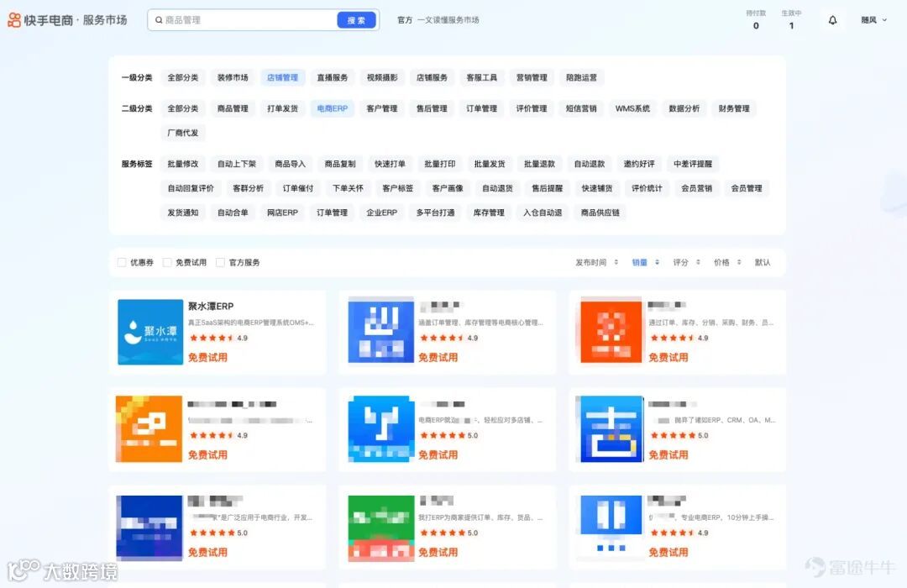Screen dimensions: 907x588
Task: Click the orange ERP app logo
Action: [149, 429]
